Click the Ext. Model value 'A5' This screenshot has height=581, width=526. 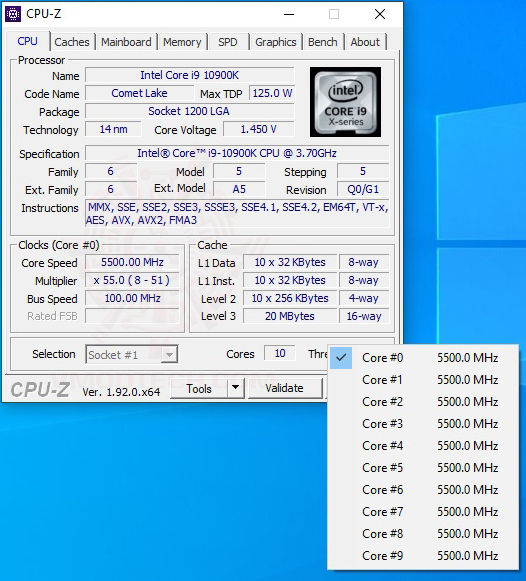click(239, 189)
